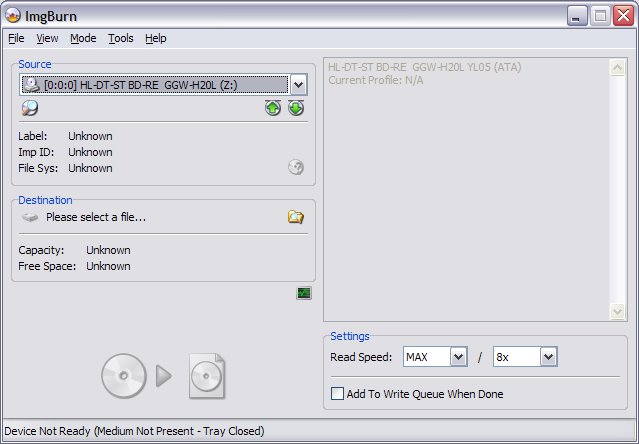
Task: Click the large Read disc-to-image button
Action: point(163,376)
